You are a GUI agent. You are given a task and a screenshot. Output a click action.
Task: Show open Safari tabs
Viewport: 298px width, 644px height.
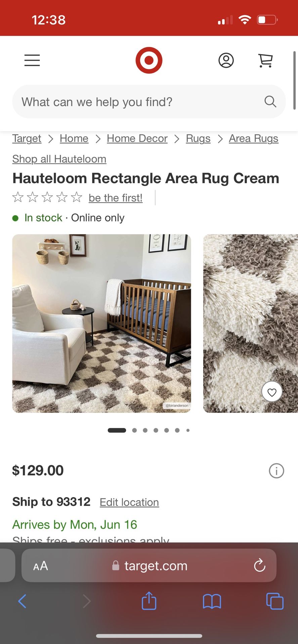[x=275, y=601]
